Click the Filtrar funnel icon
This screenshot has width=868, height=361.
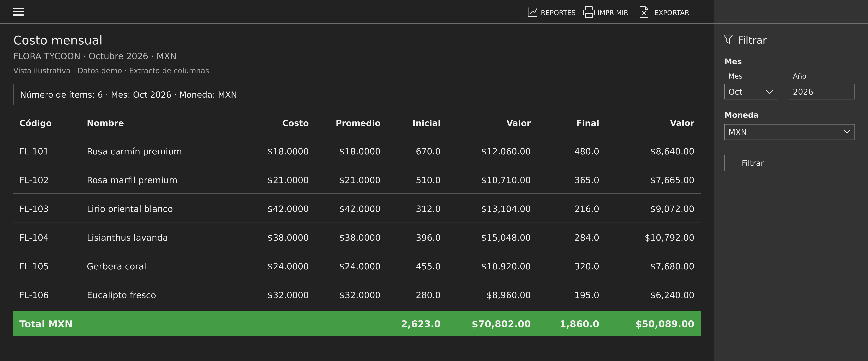(728, 39)
